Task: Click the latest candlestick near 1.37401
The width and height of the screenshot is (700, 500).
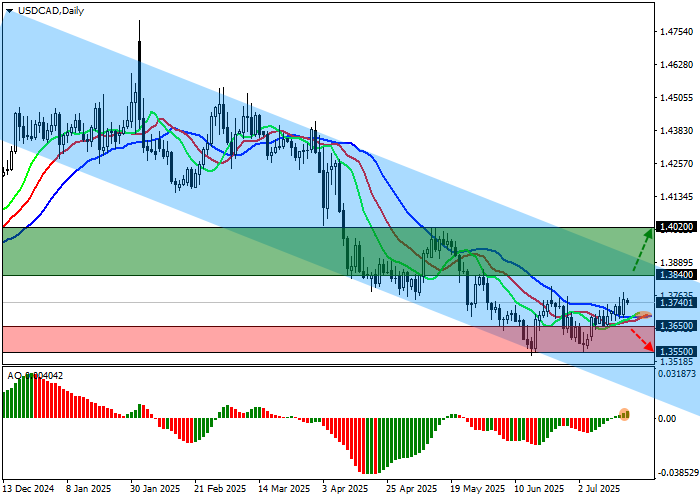Action: (628, 301)
